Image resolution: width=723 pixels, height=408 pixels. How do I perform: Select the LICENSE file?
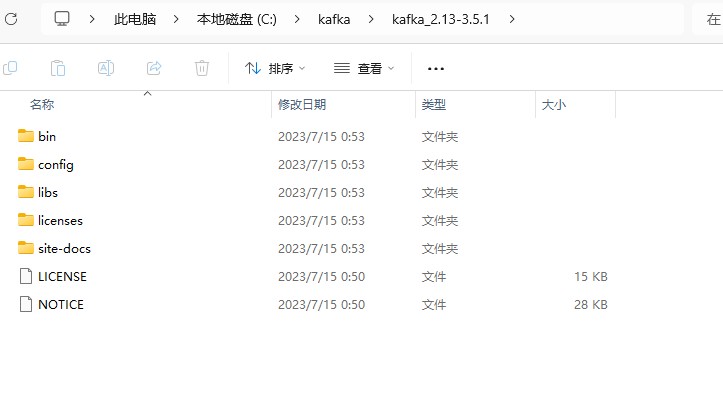point(62,277)
